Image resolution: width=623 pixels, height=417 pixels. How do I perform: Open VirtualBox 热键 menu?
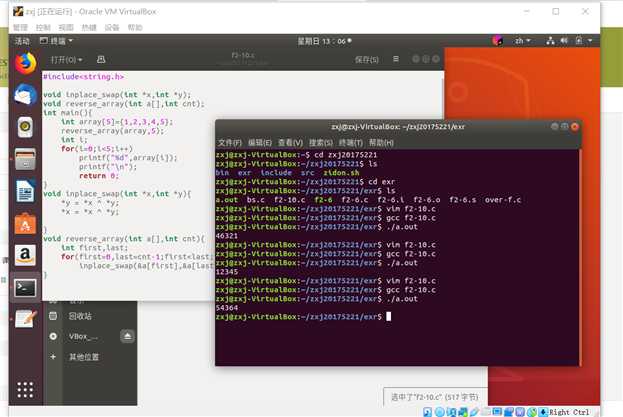89,27
